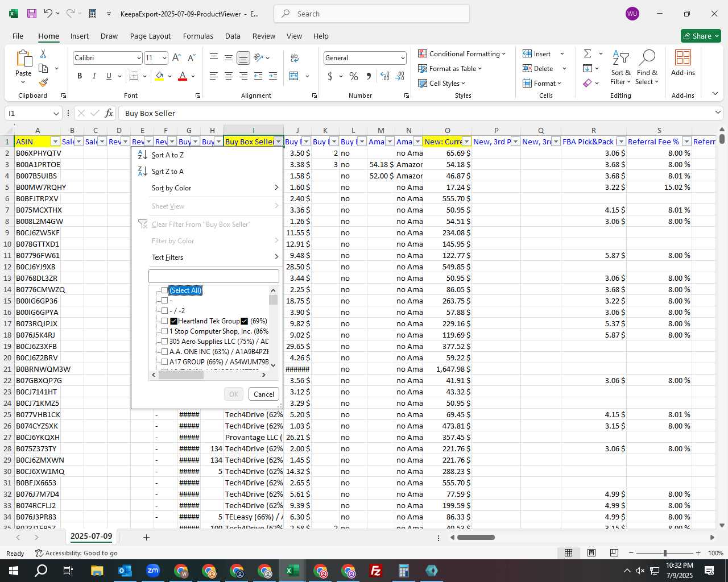Click the Paste button
Screen dimensions: 728x582
[23, 67]
